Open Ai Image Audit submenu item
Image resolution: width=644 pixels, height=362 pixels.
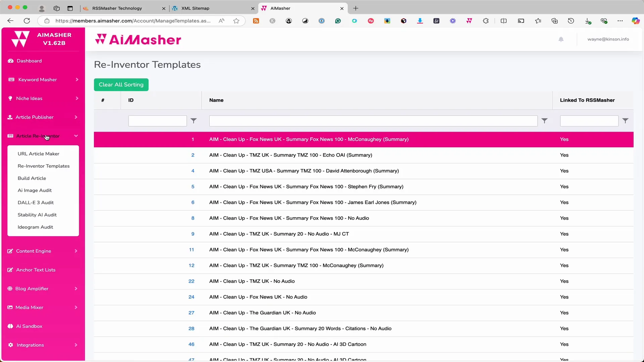pyautogui.click(x=35, y=190)
